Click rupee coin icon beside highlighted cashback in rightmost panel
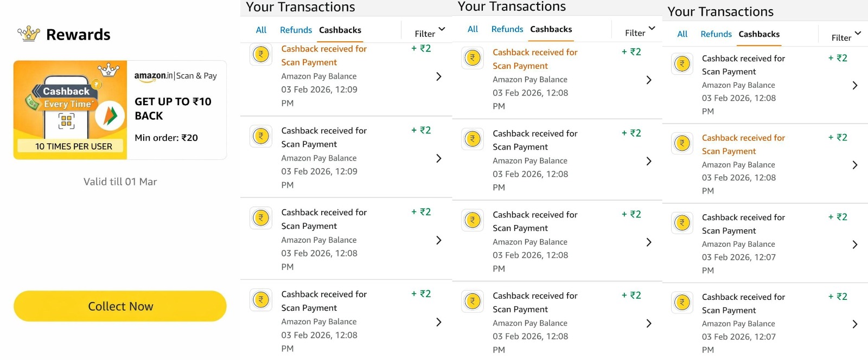The width and height of the screenshot is (868, 360). pos(682,143)
